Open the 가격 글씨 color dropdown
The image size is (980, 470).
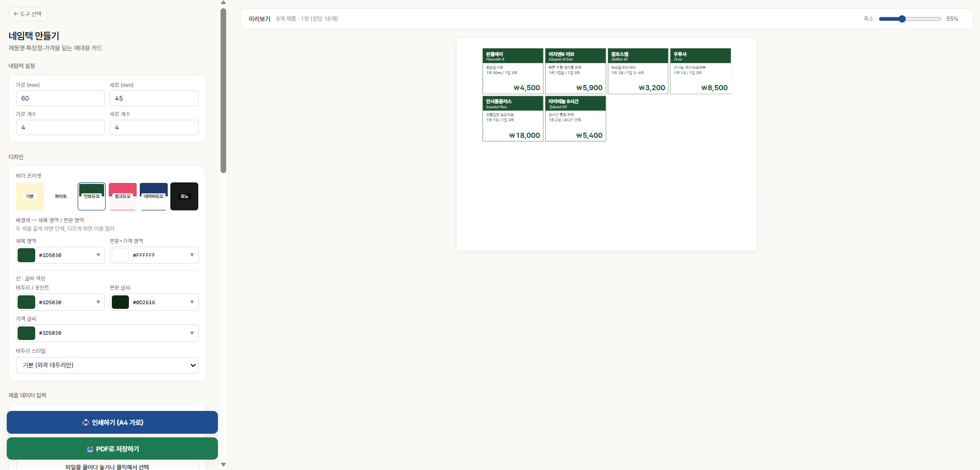107,333
